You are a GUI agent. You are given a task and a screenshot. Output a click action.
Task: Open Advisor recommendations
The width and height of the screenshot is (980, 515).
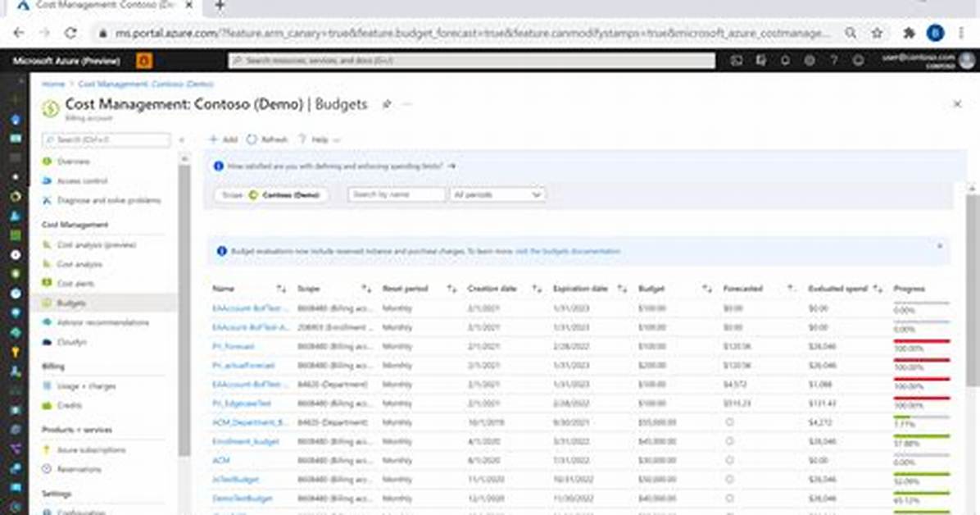tap(102, 322)
